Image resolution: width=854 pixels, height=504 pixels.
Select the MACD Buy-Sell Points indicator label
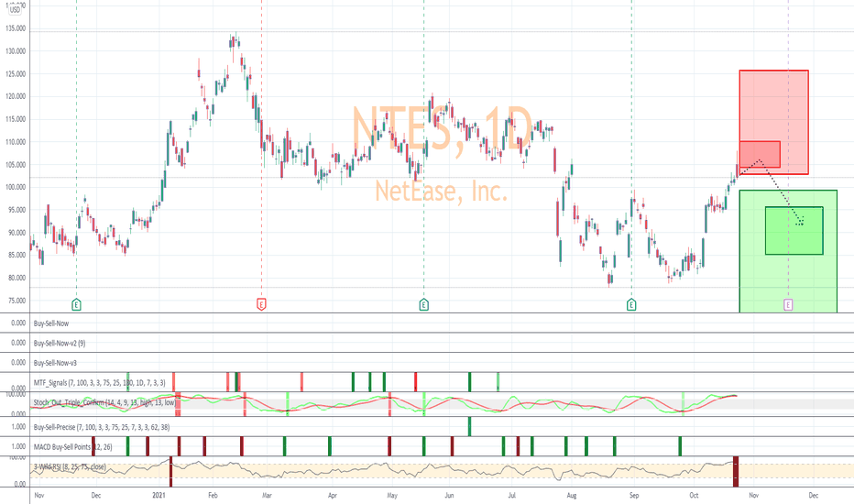click(73, 447)
